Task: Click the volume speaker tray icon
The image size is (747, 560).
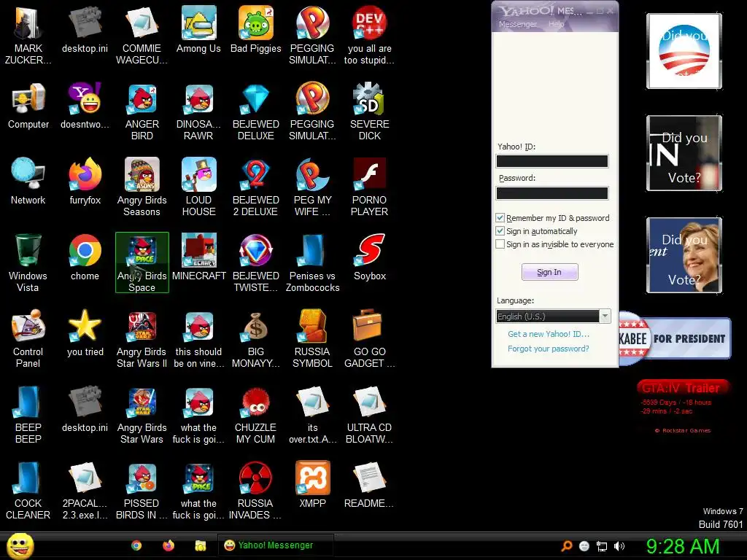Action: (619, 546)
